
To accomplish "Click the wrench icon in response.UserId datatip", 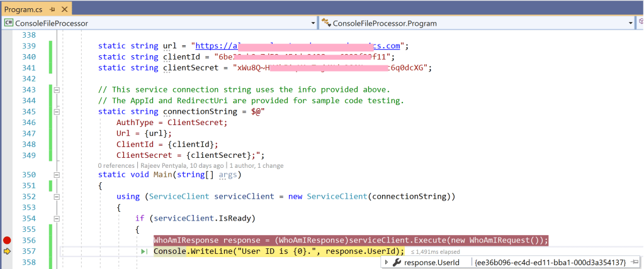I will tap(395, 262).
